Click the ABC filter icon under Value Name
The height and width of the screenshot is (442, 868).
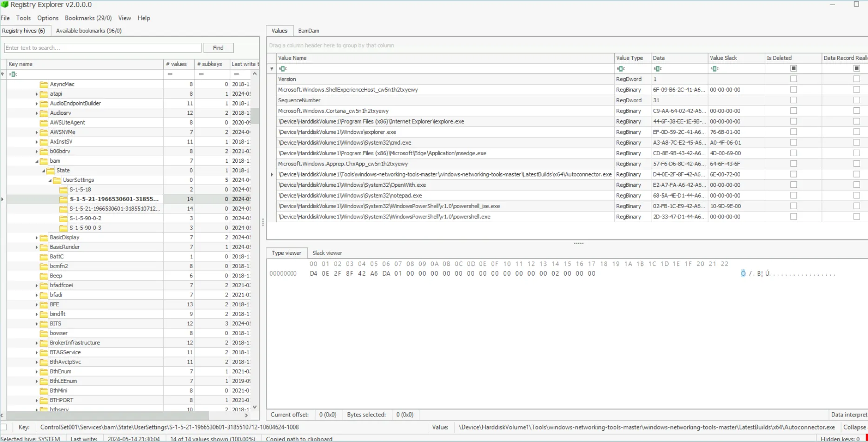pos(283,68)
